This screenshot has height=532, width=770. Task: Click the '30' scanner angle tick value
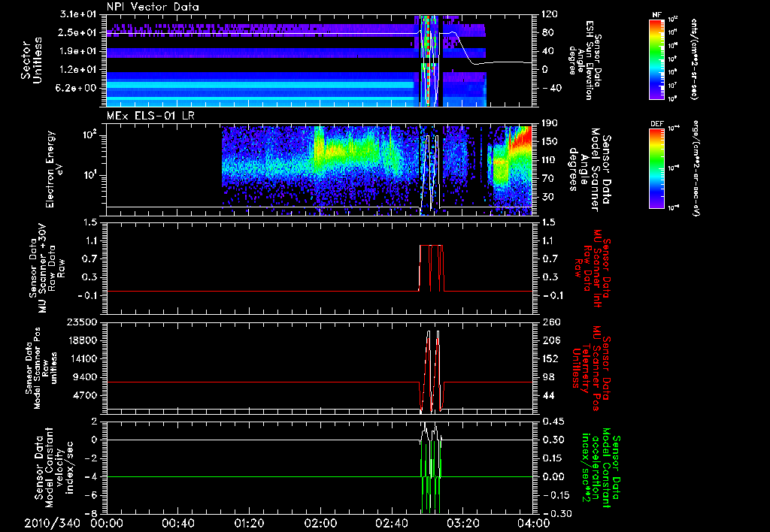coord(547,197)
